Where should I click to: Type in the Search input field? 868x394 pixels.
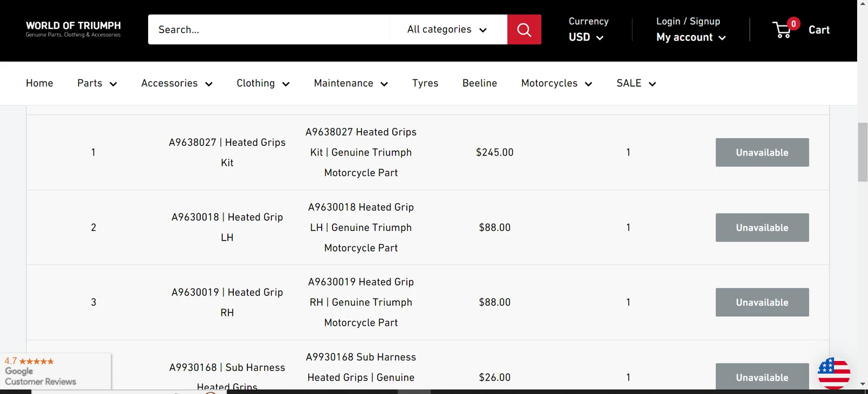pos(269,29)
